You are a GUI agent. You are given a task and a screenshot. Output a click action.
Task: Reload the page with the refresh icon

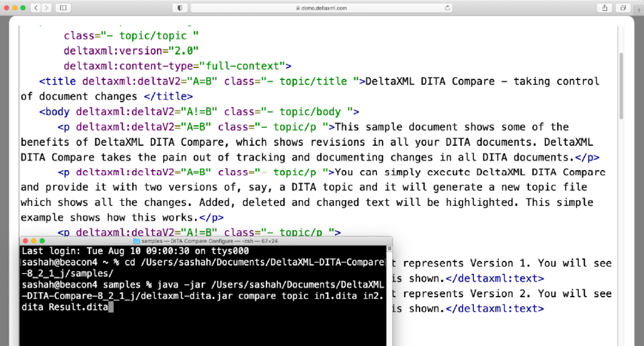pyautogui.click(x=447, y=8)
